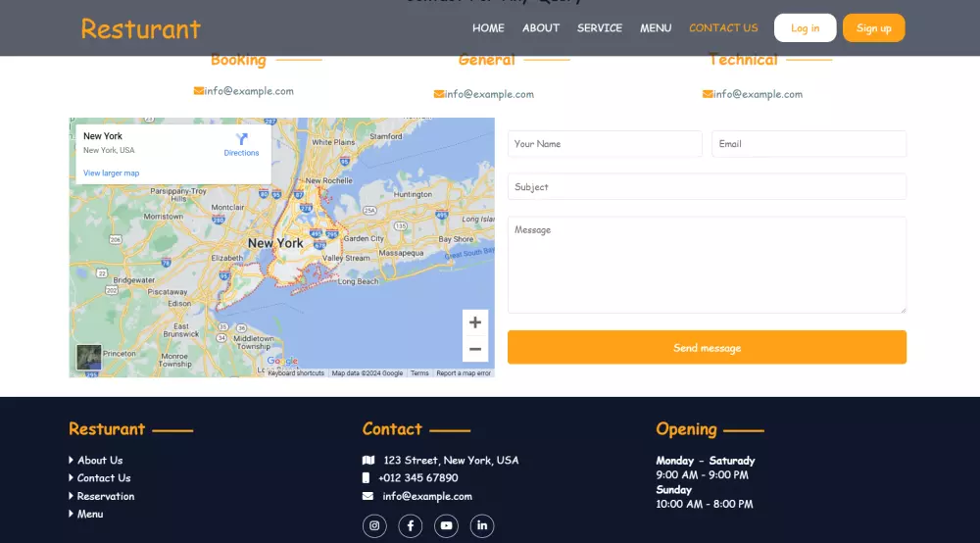
Task: Click Report a map error
Action: click(464, 373)
